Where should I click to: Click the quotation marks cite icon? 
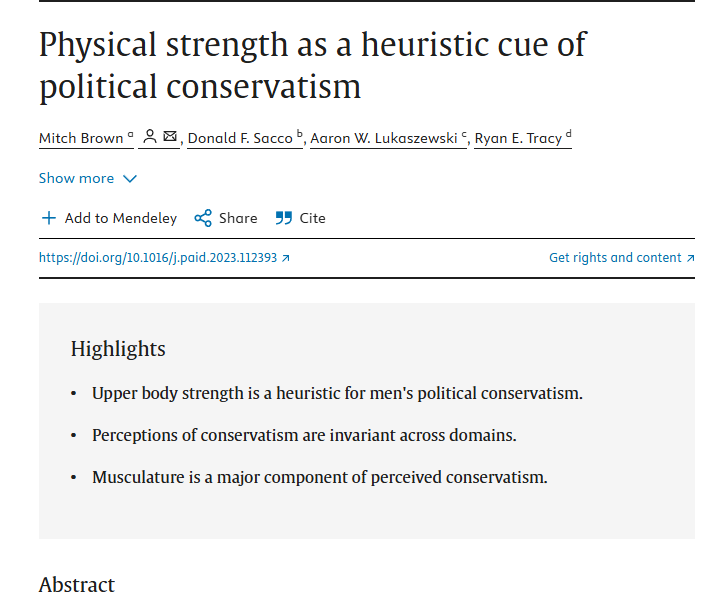[284, 218]
